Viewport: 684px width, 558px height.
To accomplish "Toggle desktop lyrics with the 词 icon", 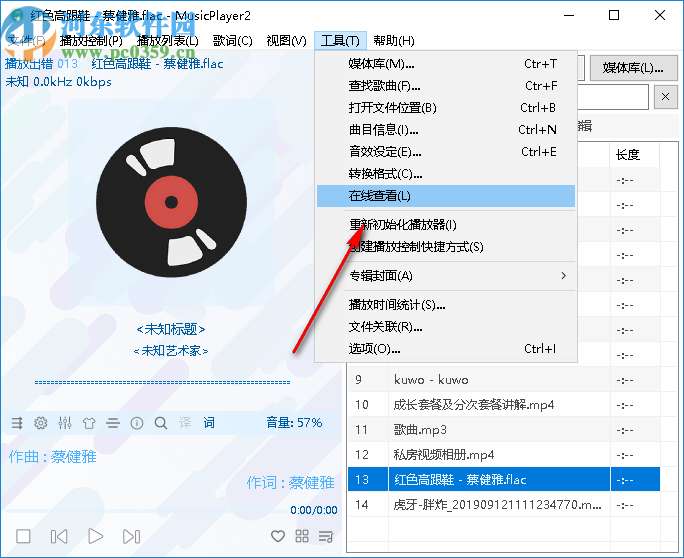I will point(209,423).
